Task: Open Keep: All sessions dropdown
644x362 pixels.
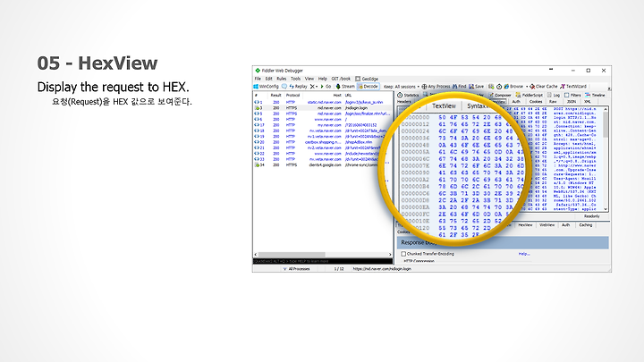Action: pos(402,87)
